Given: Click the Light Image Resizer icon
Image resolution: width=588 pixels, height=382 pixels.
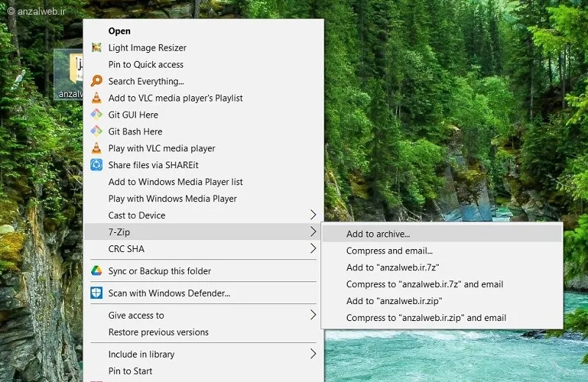Looking at the screenshot, I should pyautogui.click(x=96, y=48).
